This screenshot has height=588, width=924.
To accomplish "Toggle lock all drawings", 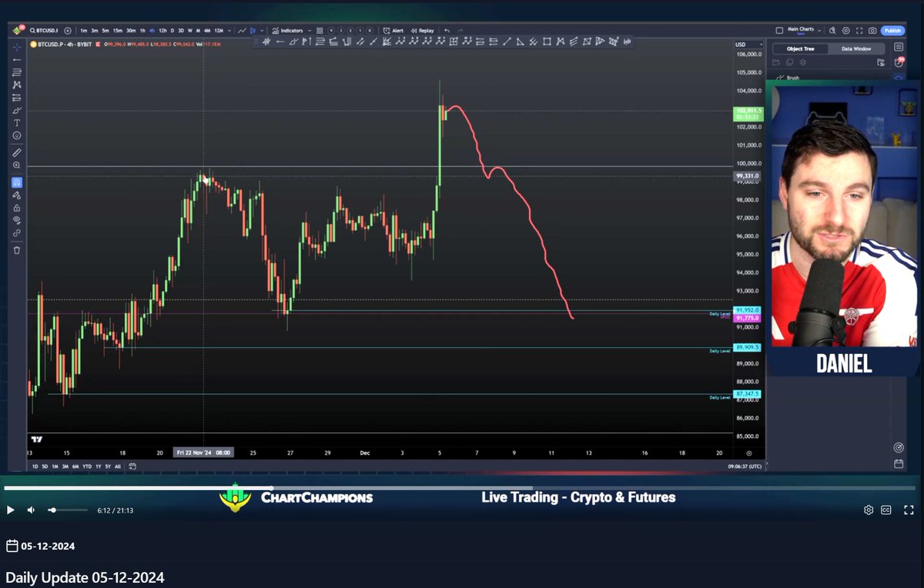I will click(x=17, y=208).
